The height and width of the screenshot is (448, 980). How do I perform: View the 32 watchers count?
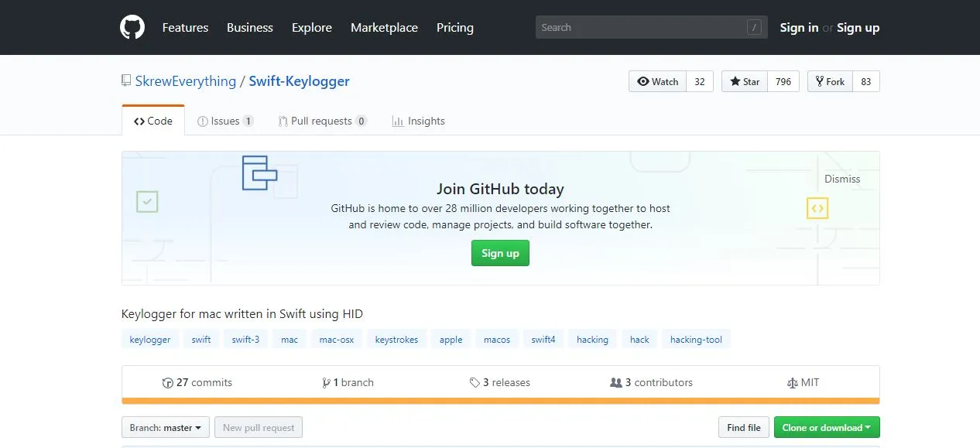(x=700, y=81)
